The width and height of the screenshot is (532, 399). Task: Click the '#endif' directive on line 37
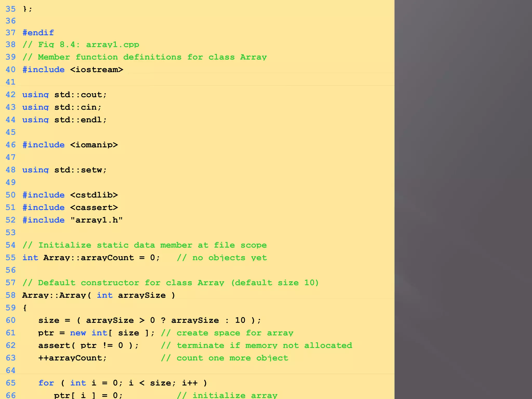(x=38, y=33)
